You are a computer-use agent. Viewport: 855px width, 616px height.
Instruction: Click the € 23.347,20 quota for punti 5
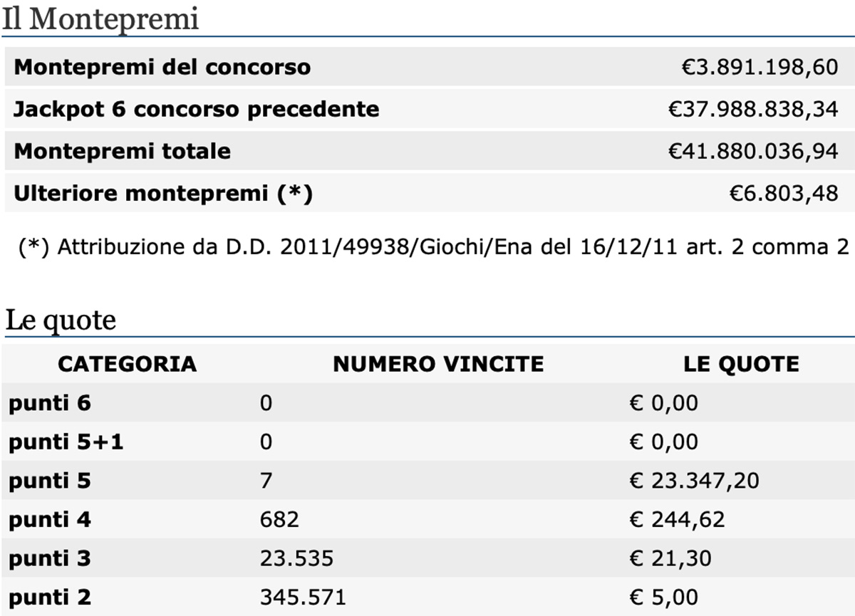tap(694, 481)
